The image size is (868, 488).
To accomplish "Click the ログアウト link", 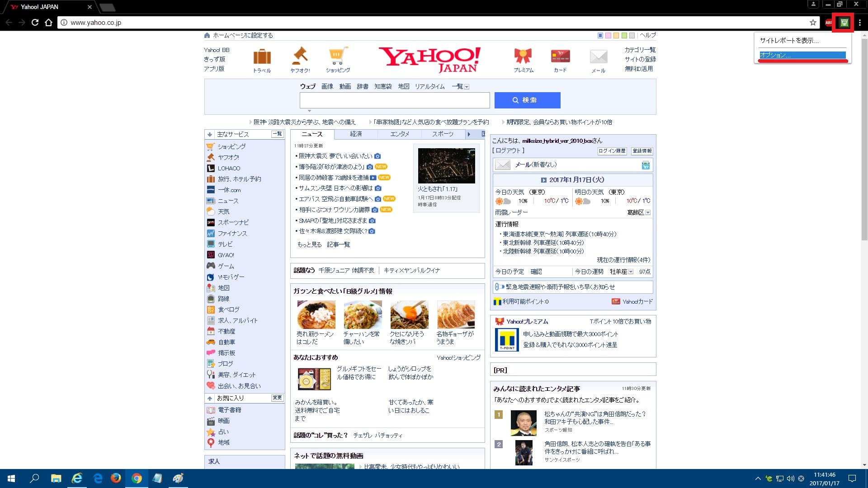I will (508, 150).
